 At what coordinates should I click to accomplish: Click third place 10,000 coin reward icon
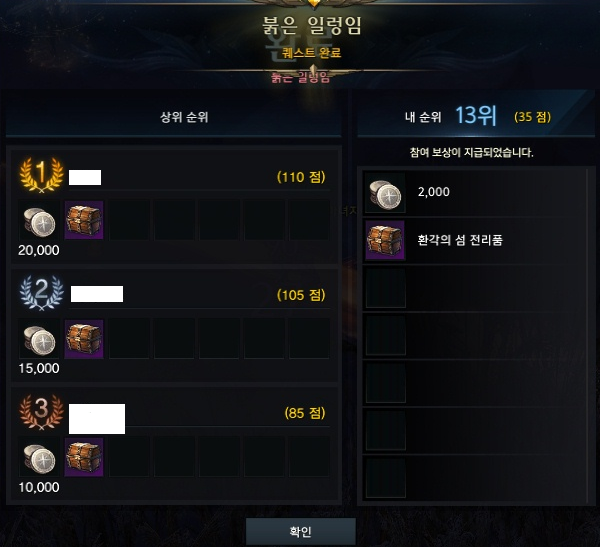(39, 459)
